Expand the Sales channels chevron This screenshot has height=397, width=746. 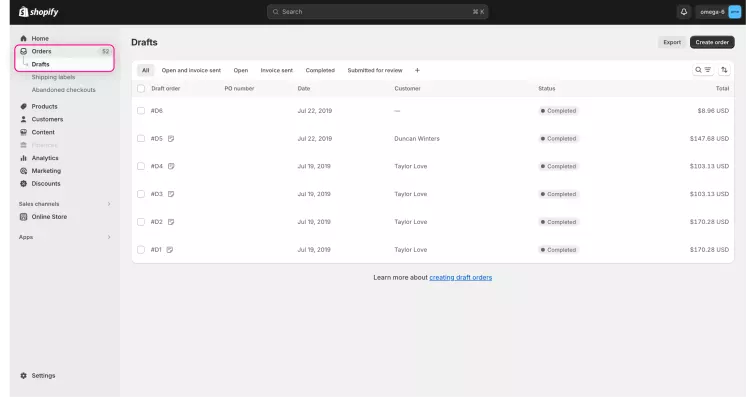[x=109, y=204]
